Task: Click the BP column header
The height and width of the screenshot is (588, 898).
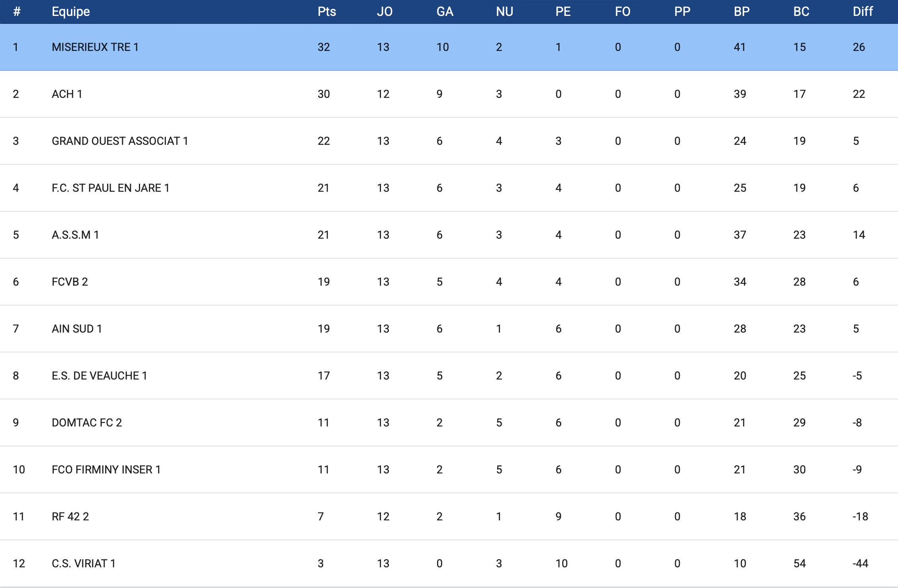Action: click(x=742, y=12)
